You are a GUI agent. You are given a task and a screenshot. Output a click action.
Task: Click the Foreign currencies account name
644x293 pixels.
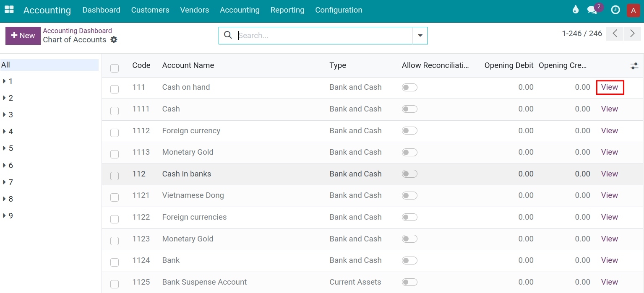point(194,217)
